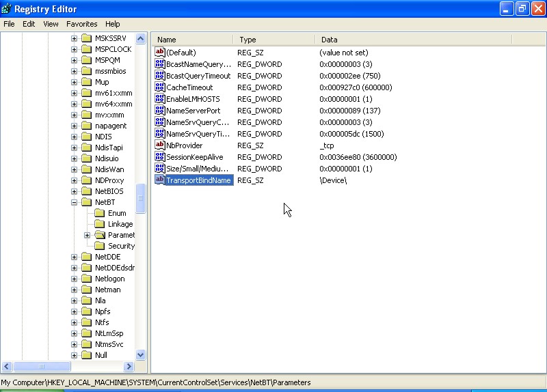Image resolution: width=547 pixels, height=392 pixels.
Task: Click the NbProvider string icon
Action: pyautogui.click(x=160, y=145)
